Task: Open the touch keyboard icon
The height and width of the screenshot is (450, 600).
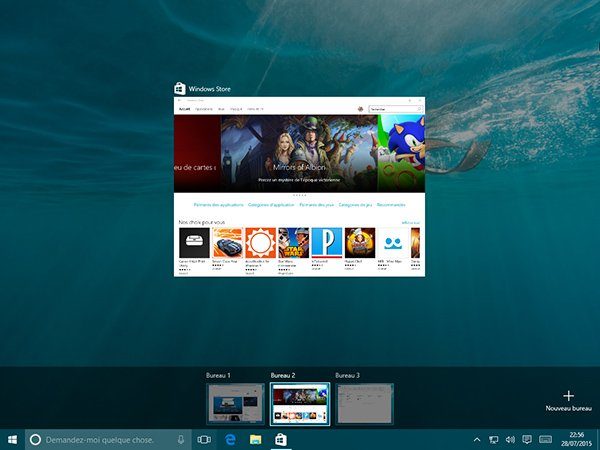Action: coord(543,439)
